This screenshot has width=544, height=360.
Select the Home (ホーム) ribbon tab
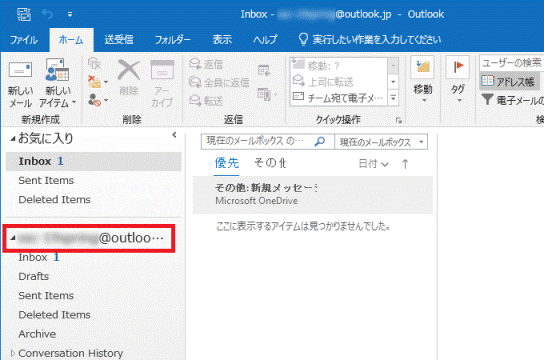tap(71, 40)
